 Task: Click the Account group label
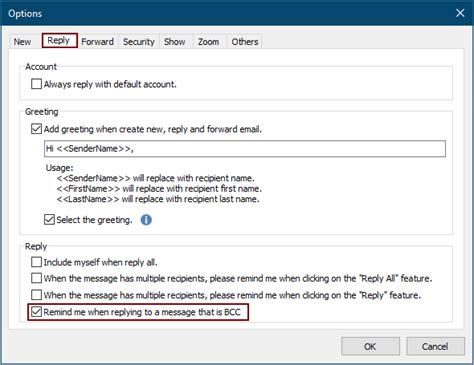pyautogui.click(x=41, y=67)
